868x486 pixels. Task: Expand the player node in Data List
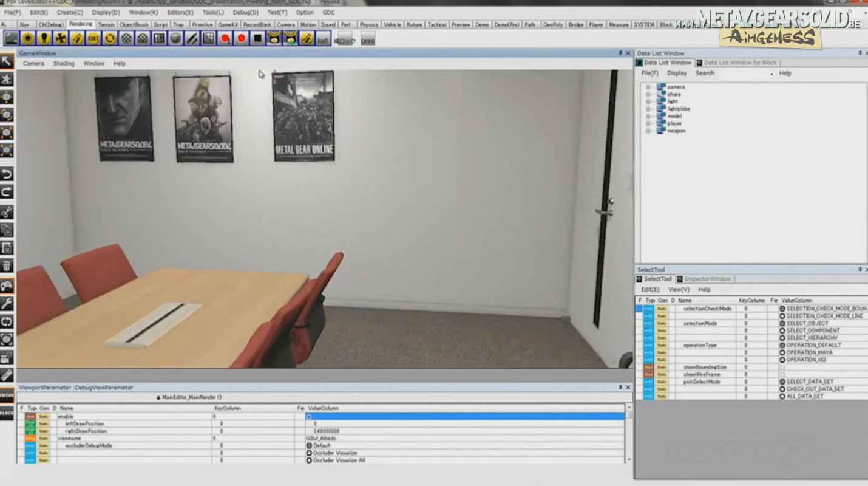pos(648,123)
